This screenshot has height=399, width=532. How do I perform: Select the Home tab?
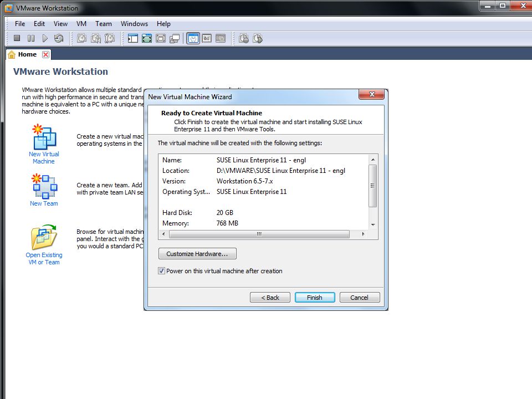click(x=28, y=54)
